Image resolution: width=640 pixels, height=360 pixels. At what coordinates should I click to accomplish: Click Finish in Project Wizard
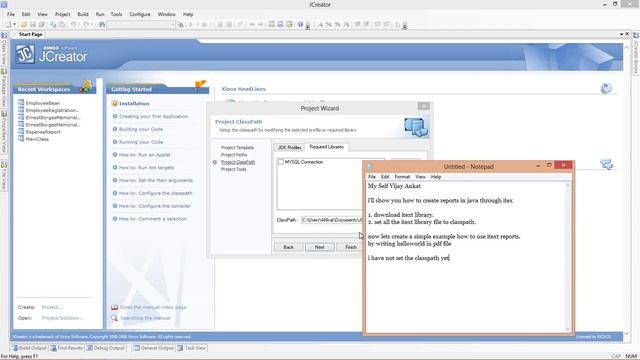351,247
